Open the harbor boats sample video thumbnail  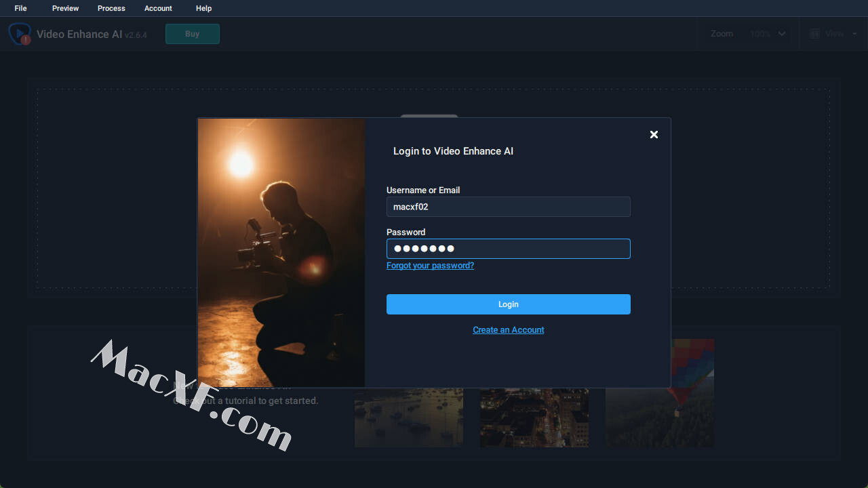[x=409, y=418]
